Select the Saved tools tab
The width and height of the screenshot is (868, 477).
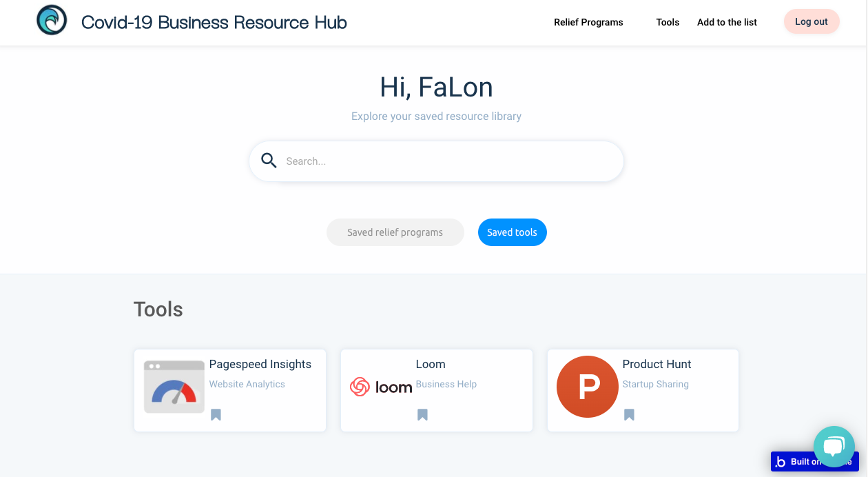(x=512, y=232)
